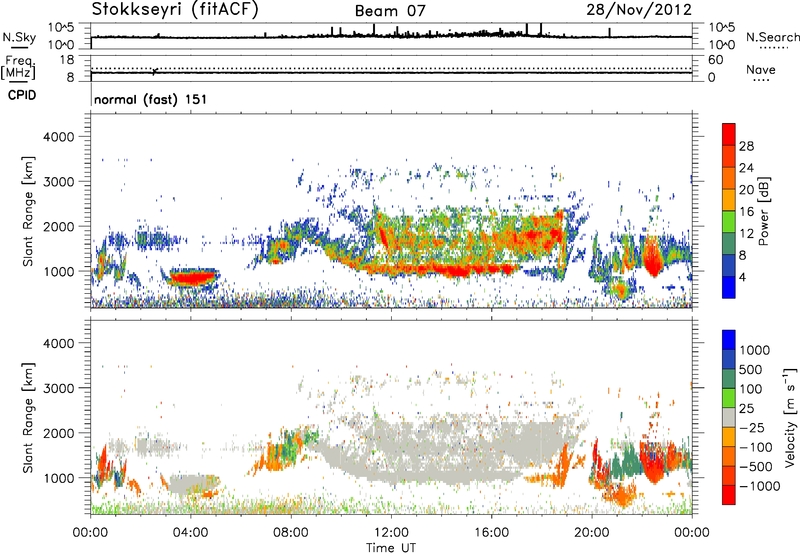Image resolution: width=800 pixels, height=554 pixels.
Task: Click the '500' value on Velocity color bar
Action: pyautogui.click(x=751, y=370)
